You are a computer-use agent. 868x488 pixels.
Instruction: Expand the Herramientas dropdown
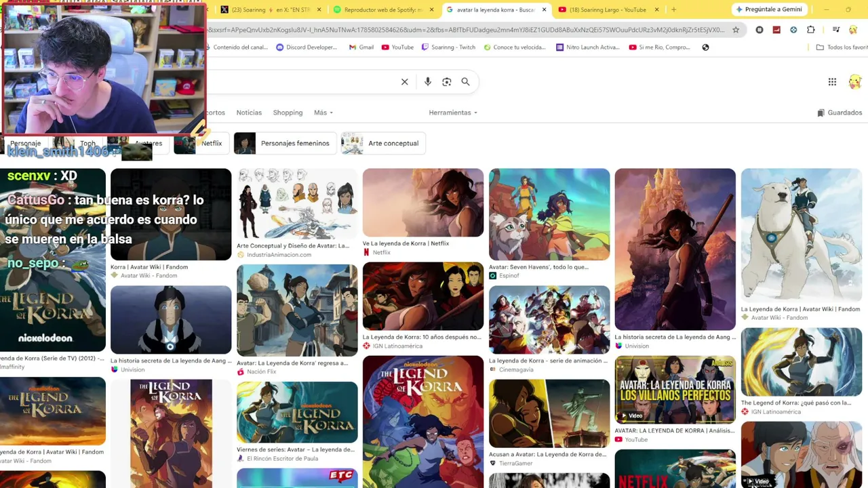coord(453,113)
